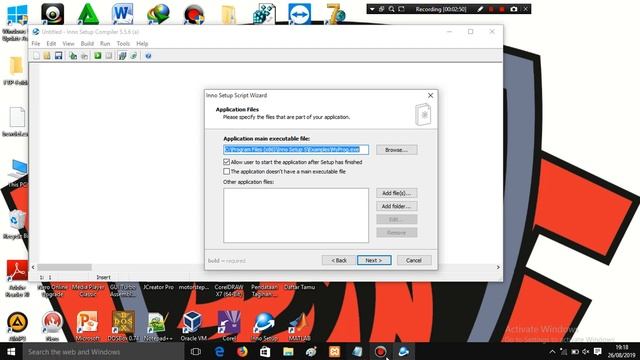Open the Tools menu in Inno Setup Compiler
Viewport: 640px width, 360px height.
coord(123,43)
